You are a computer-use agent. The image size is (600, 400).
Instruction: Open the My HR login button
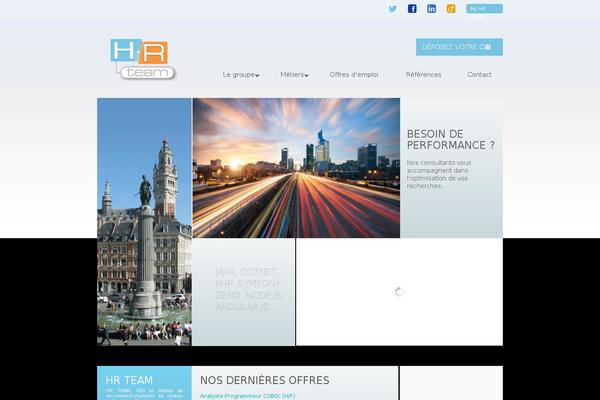[484, 9]
